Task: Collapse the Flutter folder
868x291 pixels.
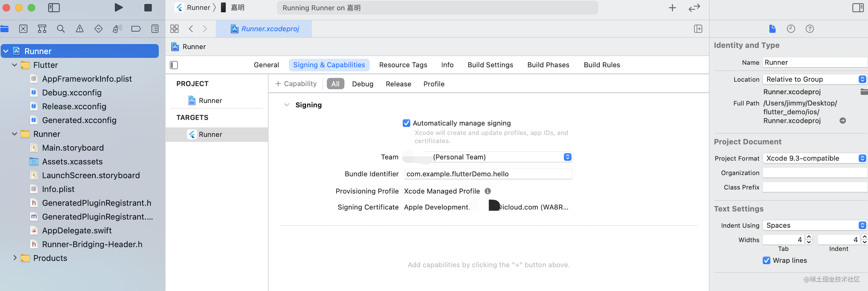Action: [15, 65]
